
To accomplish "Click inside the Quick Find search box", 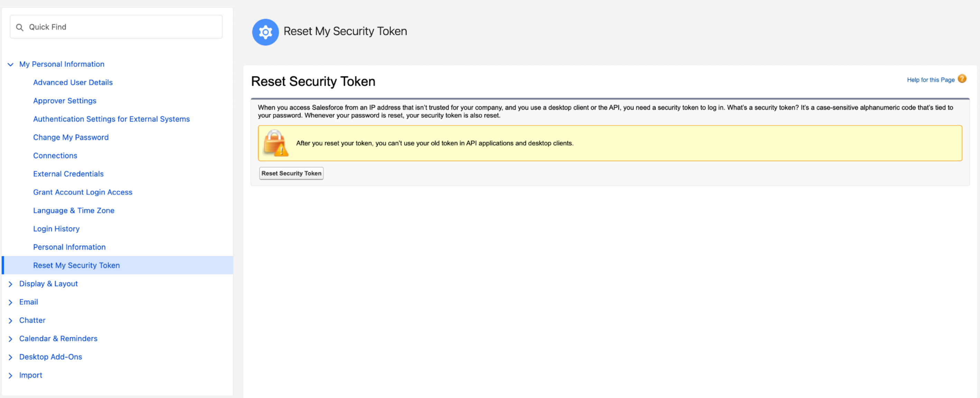I will (114, 27).
